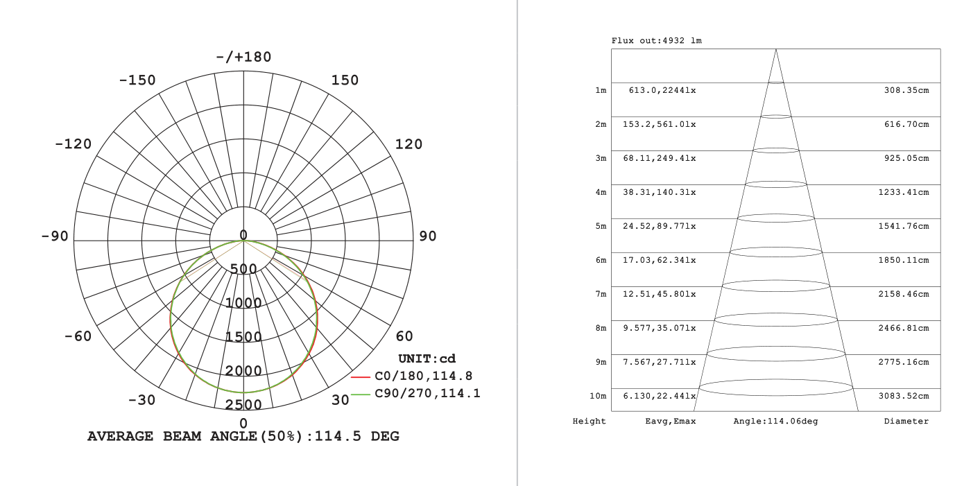Click the 7.567,27.71lx illuminance value
Image resolution: width=980 pixels, height=486 pixels.
click(x=660, y=362)
